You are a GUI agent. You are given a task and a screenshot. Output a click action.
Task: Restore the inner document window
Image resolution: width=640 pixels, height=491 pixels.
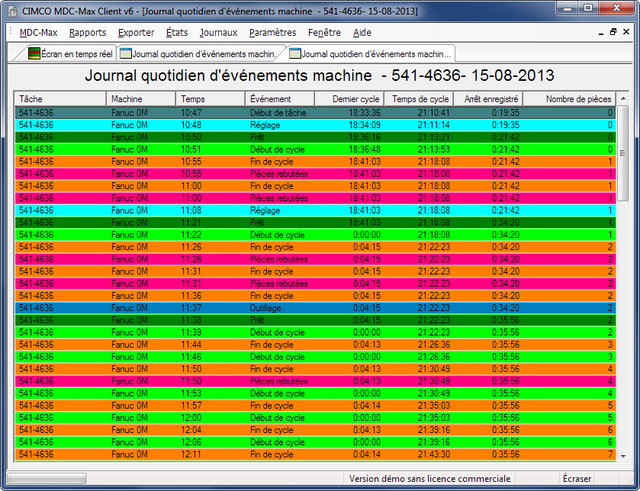(x=613, y=32)
